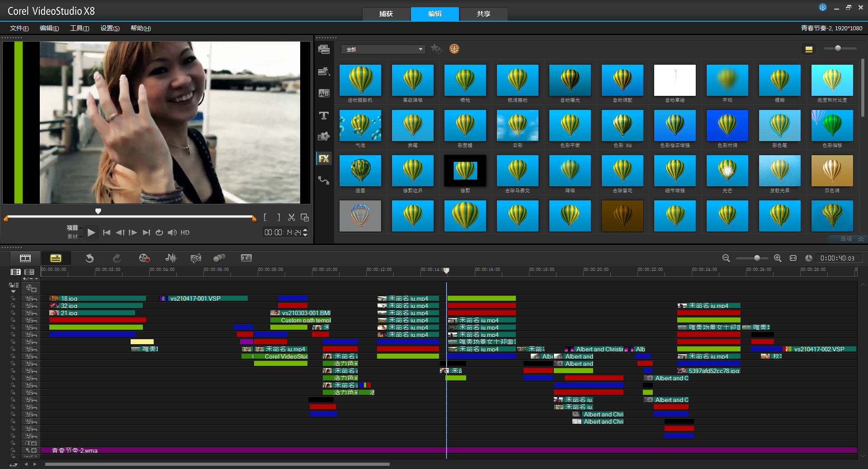Image resolution: width=868 pixels, height=469 pixels.
Task: Switch to Storyboard view
Action: coord(25,258)
